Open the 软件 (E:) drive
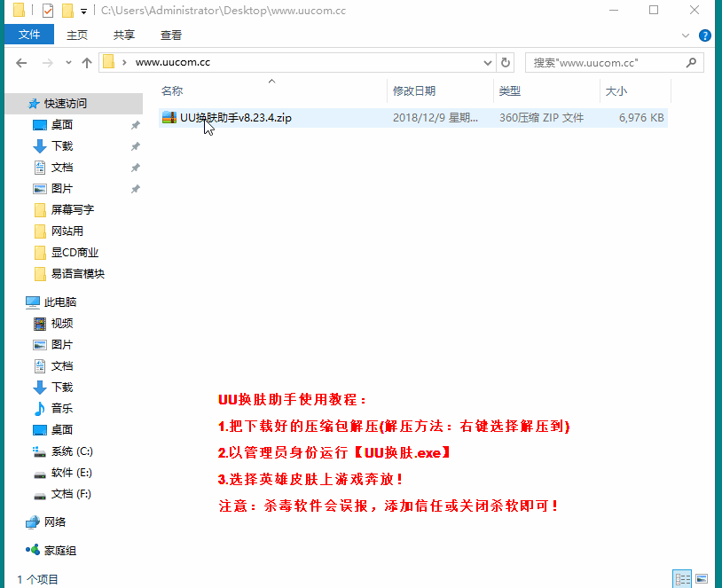The width and height of the screenshot is (722, 588). click(x=71, y=473)
